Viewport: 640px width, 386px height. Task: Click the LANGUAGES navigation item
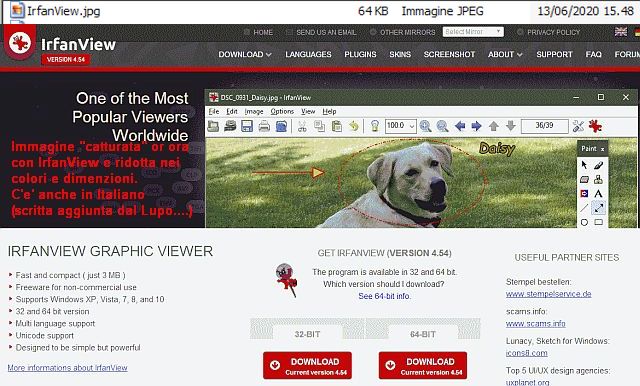(308, 54)
